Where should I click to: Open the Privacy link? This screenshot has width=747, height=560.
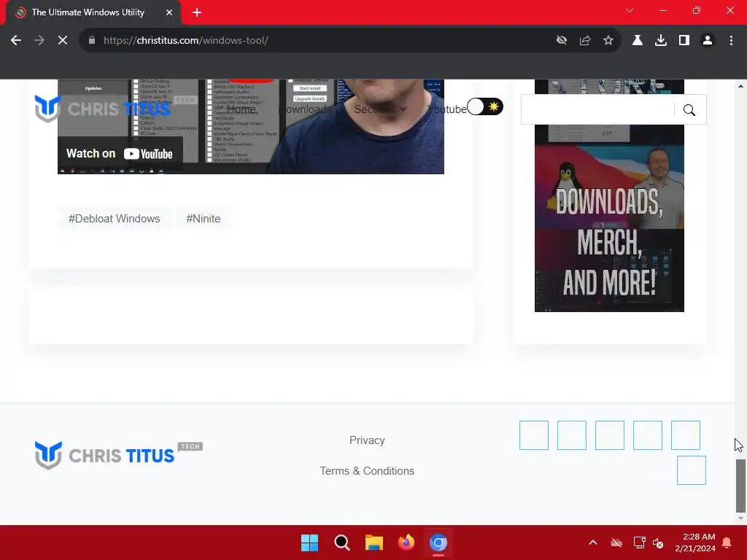tap(367, 440)
